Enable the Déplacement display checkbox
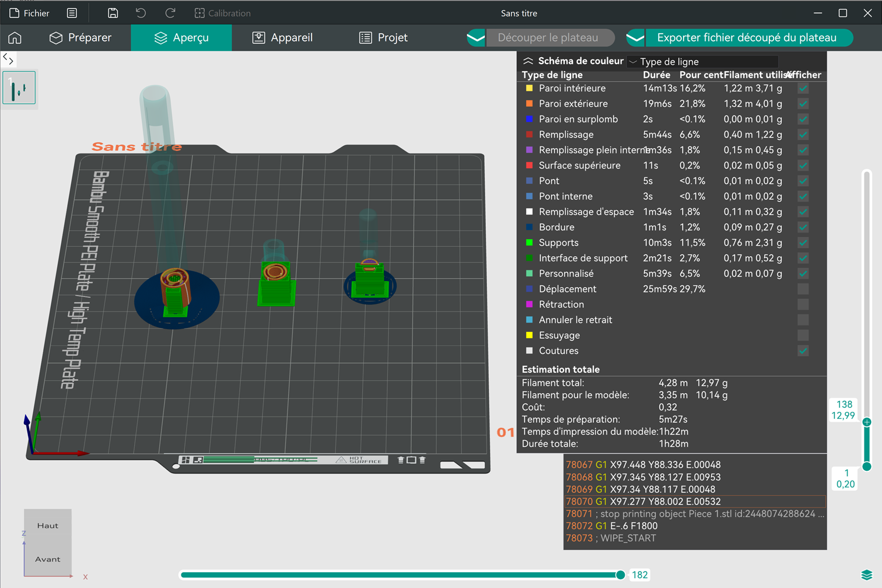 803,289
